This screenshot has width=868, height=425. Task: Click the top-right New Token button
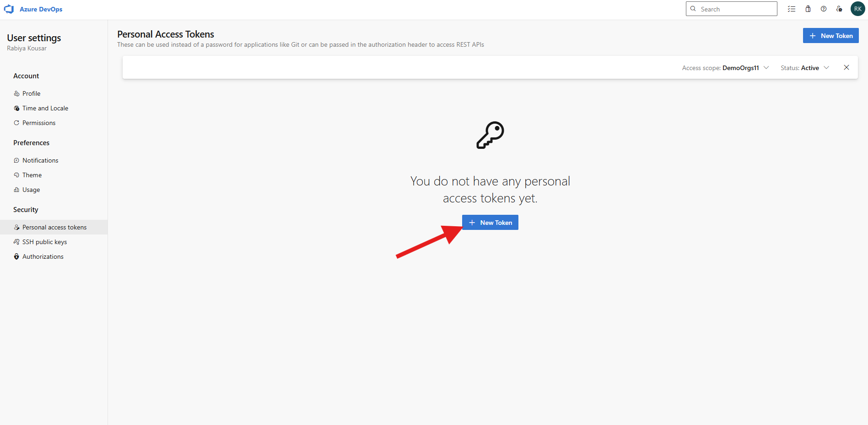[x=830, y=35]
